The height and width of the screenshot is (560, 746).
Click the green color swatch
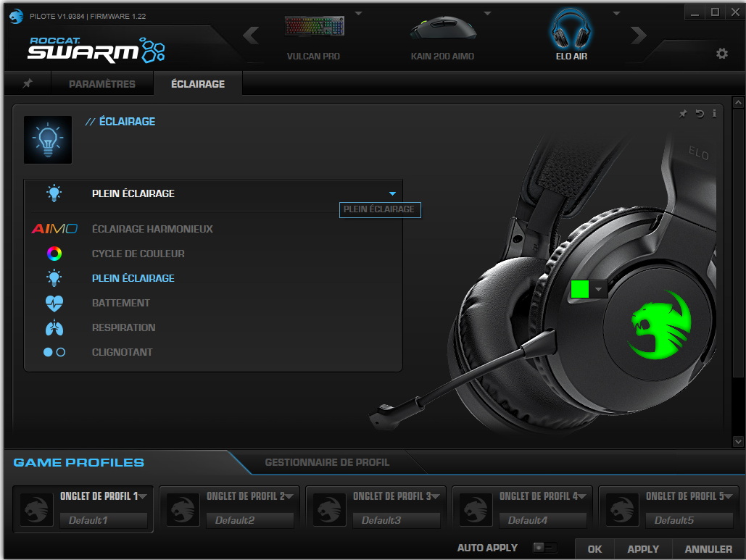point(580,289)
